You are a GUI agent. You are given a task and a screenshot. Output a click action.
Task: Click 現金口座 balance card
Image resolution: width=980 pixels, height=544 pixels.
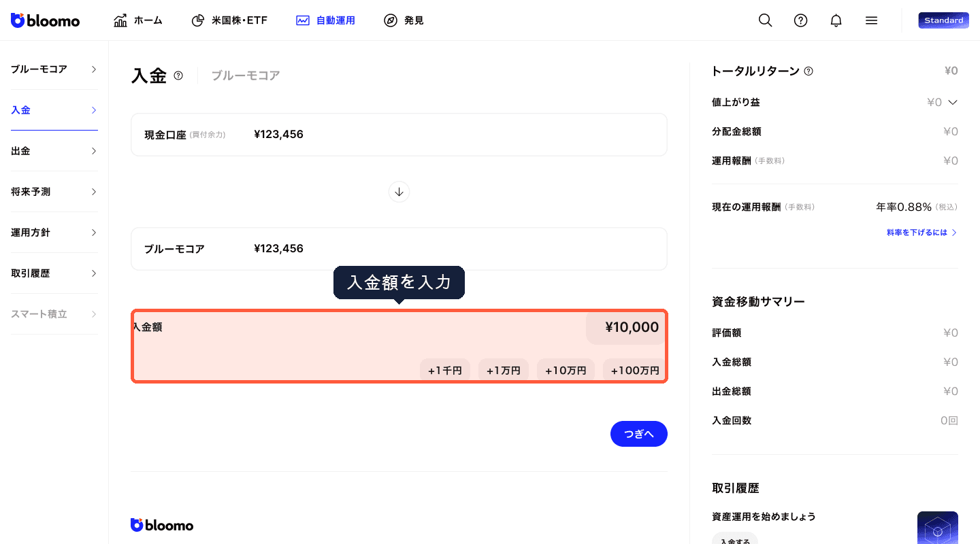click(399, 135)
